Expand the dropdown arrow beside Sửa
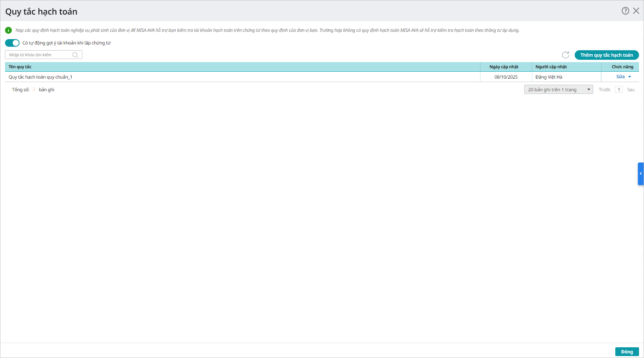This screenshot has height=358, width=644. (629, 77)
